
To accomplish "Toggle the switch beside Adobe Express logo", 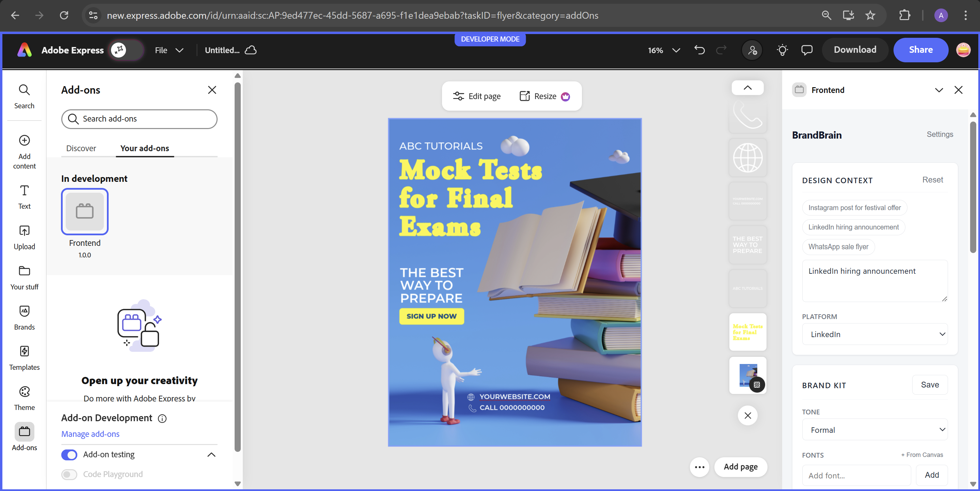I will click(126, 50).
